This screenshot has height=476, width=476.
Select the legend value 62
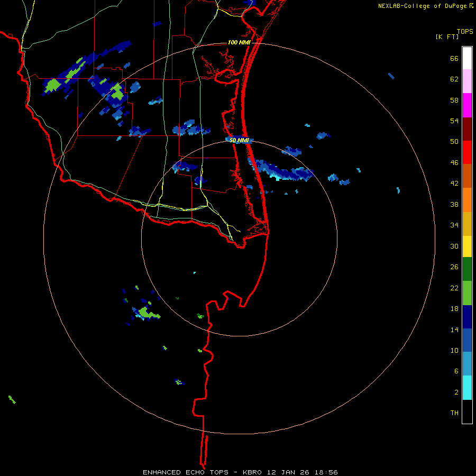pyautogui.click(x=454, y=79)
